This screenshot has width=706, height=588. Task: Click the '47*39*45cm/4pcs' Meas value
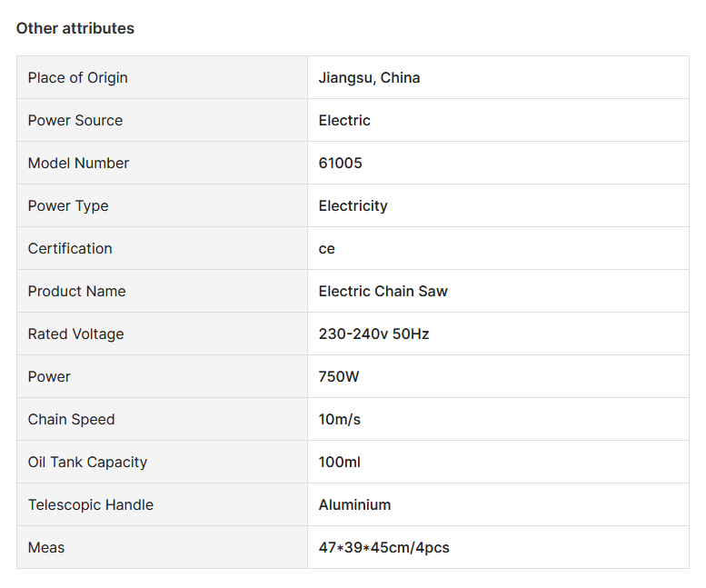point(383,547)
